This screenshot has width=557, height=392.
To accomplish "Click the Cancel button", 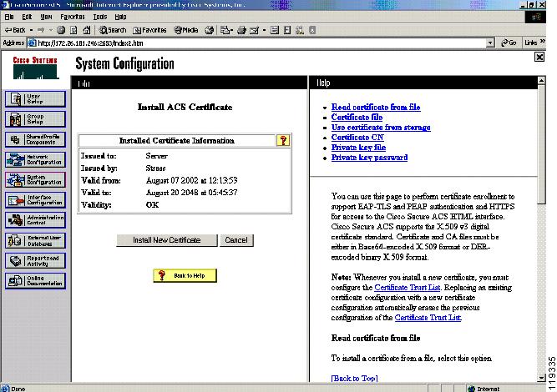I will 236,240.
